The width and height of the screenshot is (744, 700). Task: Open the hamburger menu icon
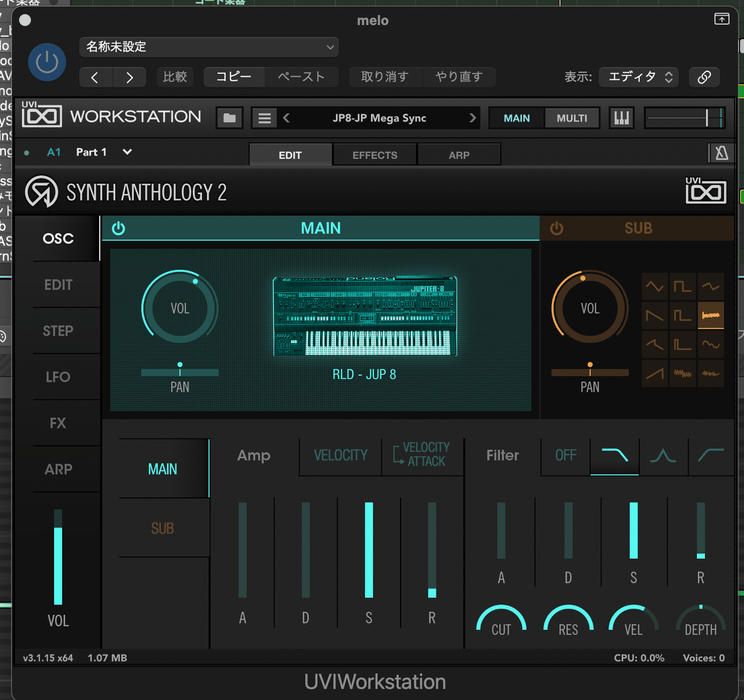click(264, 118)
